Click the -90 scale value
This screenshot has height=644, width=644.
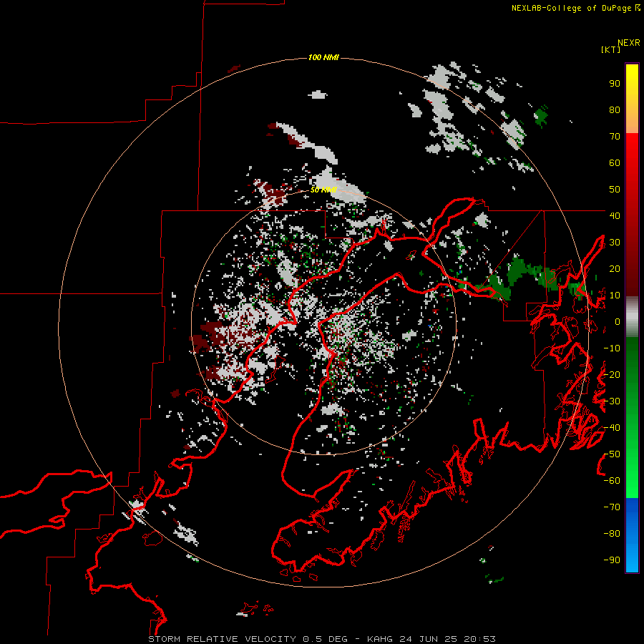pyautogui.click(x=612, y=560)
